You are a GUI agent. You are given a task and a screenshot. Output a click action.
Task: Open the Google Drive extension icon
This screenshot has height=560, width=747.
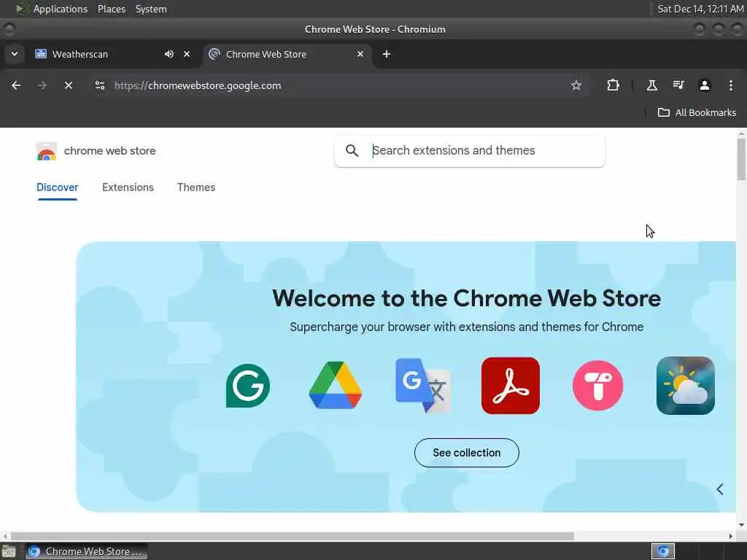point(336,385)
